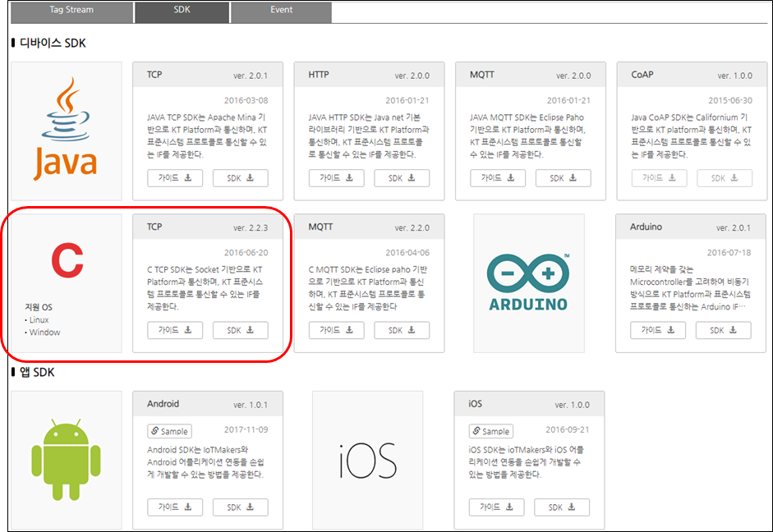Click the ver. 1.0.1 Android version
The width and height of the screenshot is (773, 532).
(251, 405)
